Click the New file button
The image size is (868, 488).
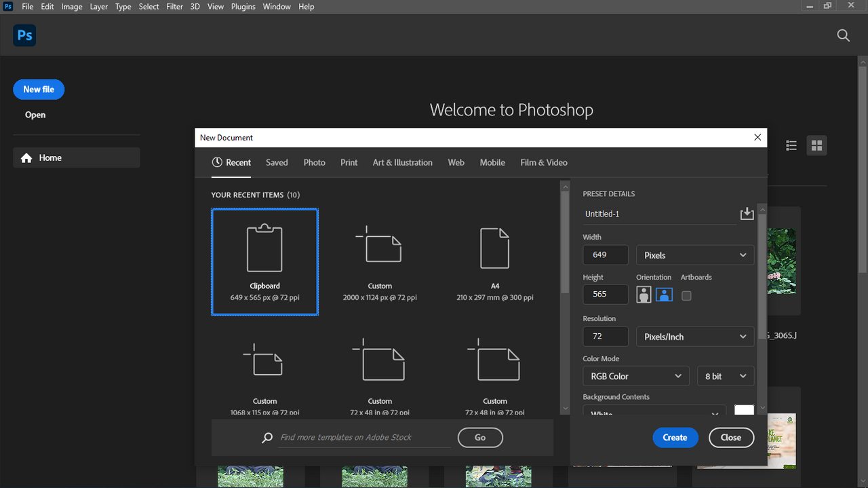coord(39,90)
